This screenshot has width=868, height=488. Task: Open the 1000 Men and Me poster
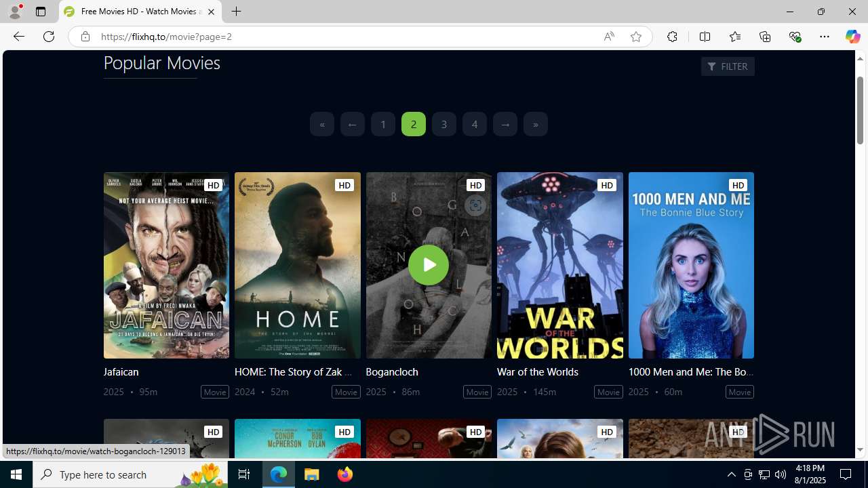(x=691, y=265)
